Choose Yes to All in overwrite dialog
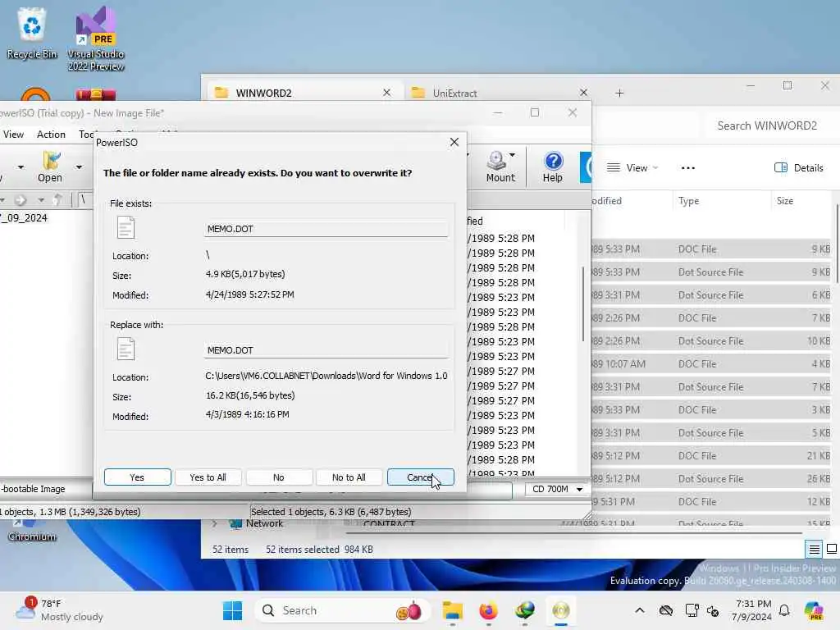This screenshot has width=840, height=630. pos(208,477)
